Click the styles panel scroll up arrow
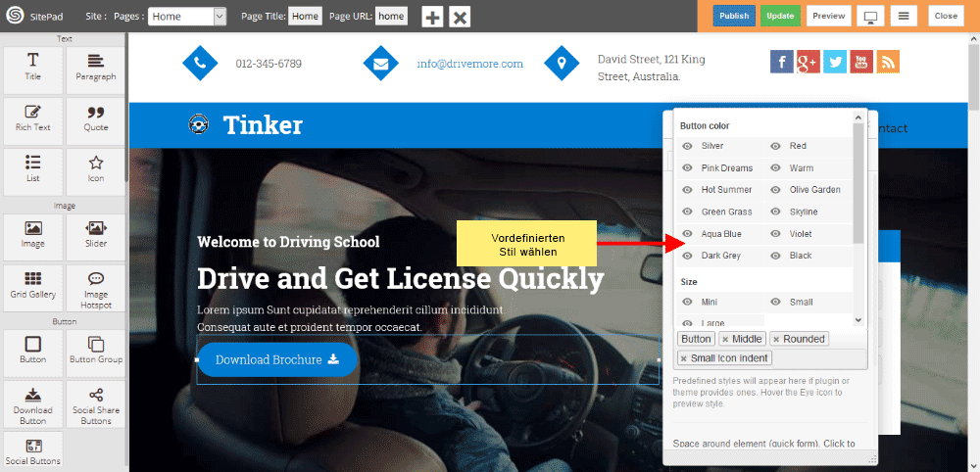 point(858,118)
